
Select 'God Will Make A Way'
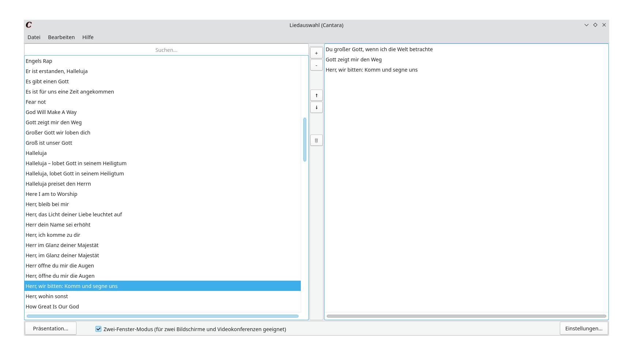click(162, 112)
